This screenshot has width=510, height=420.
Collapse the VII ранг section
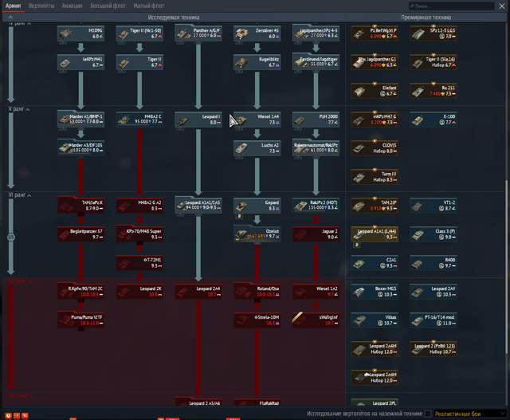20,281
